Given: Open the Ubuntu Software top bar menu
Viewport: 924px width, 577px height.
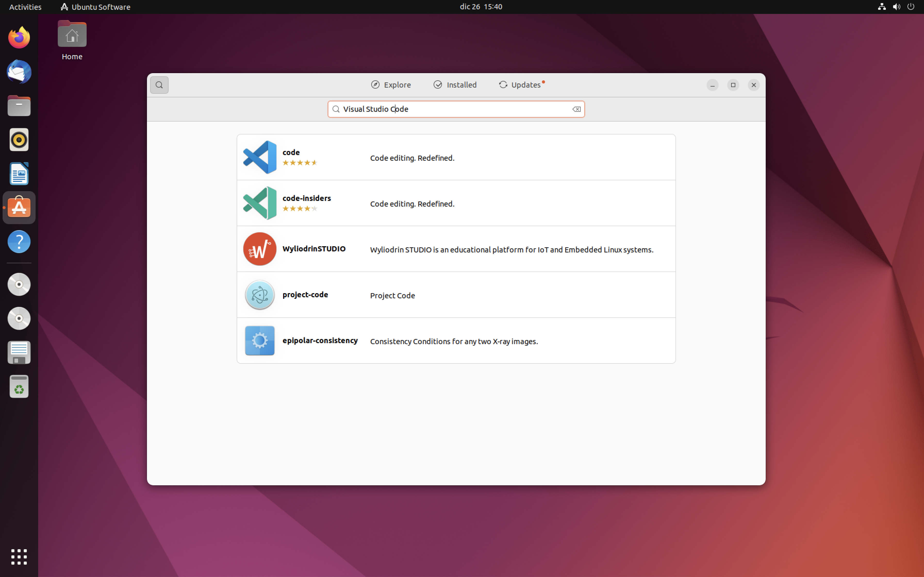Looking at the screenshot, I should point(95,7).
